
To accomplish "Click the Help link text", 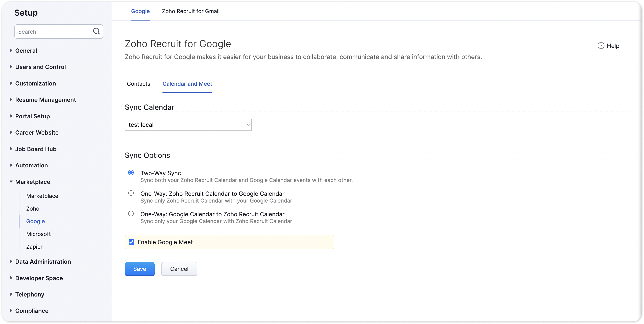I will pyautogui.click(x=613, y=46).
